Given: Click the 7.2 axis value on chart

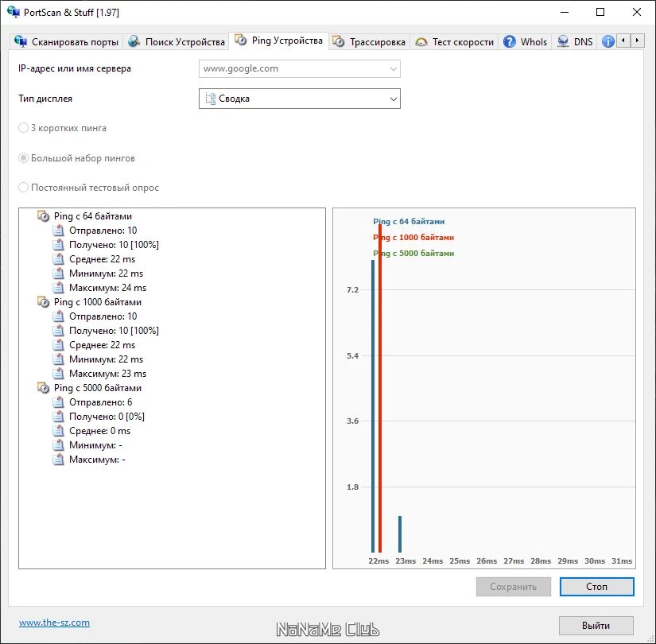Looking at the screenshot, I should (353, 289).
